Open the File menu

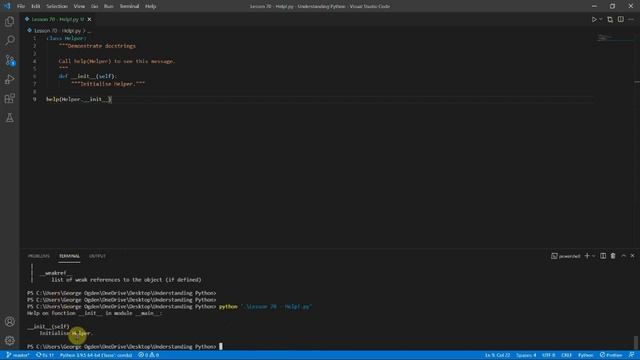[21, 6]
